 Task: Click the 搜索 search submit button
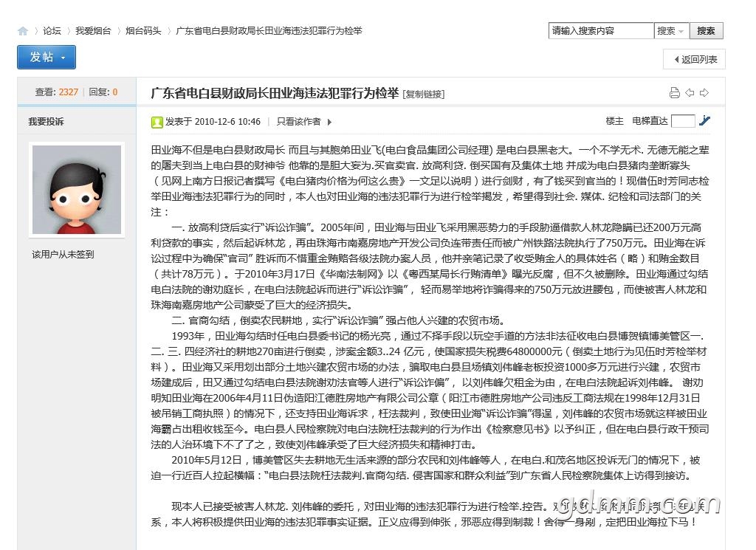706,31
